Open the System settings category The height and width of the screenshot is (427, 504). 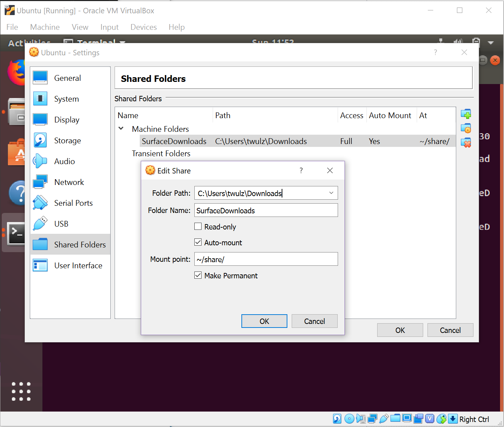click(x=70, y=99)
